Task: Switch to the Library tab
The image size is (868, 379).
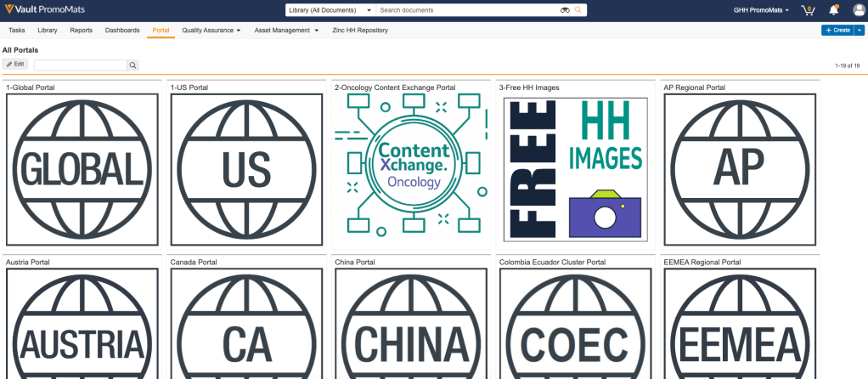Action: (48, 31)
